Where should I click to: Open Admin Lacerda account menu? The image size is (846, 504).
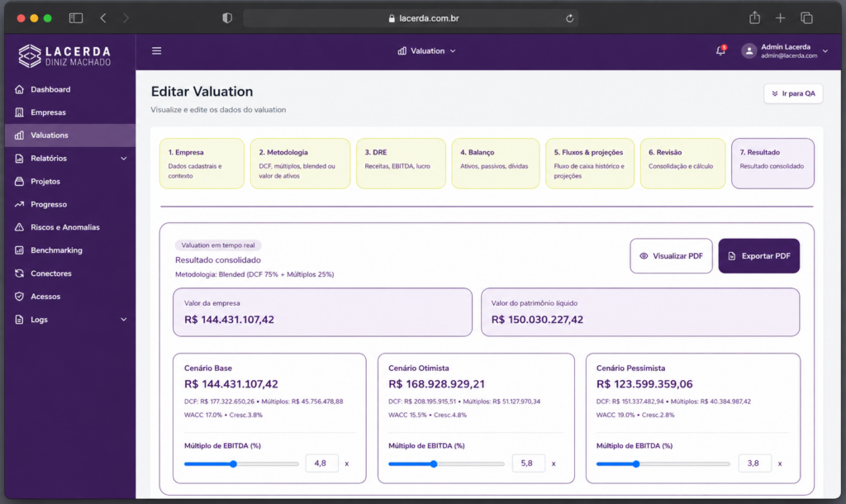[x=785, y=50]
